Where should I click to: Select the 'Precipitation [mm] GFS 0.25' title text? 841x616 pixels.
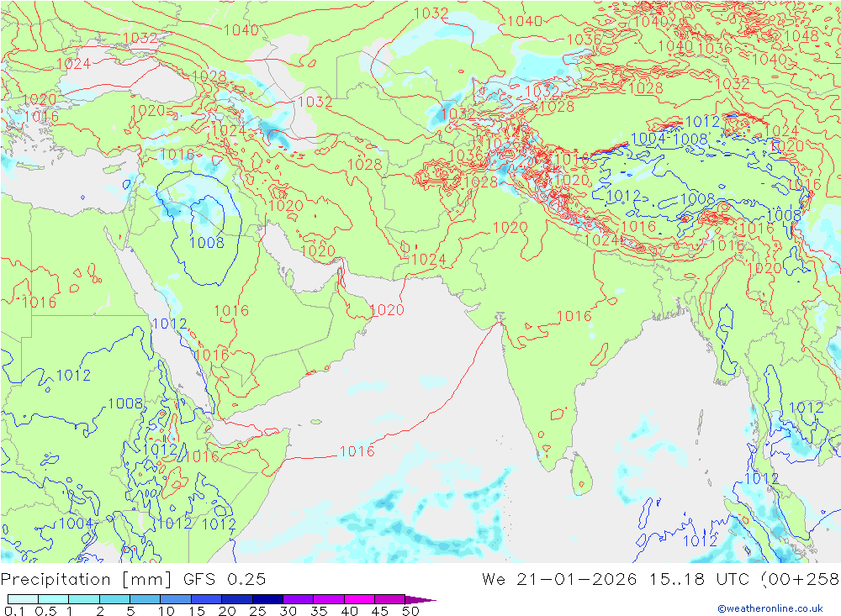pyautogui.click(x=133, y=580)
